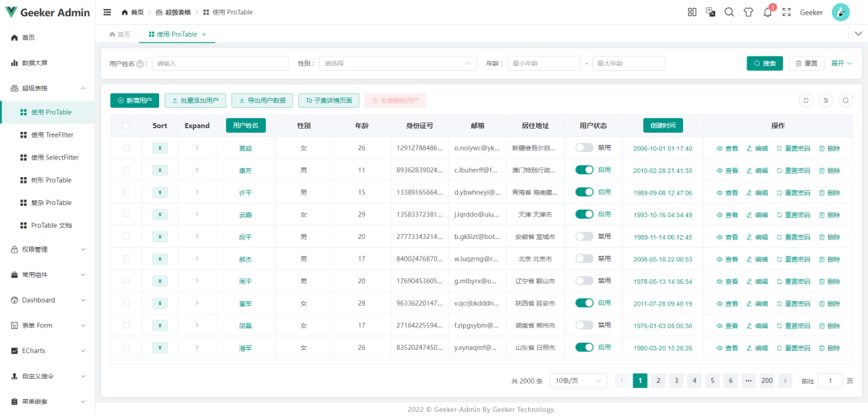The image size is (868, 416).
Task: Go to page 3 in pagination
Action: pos(677,381)
